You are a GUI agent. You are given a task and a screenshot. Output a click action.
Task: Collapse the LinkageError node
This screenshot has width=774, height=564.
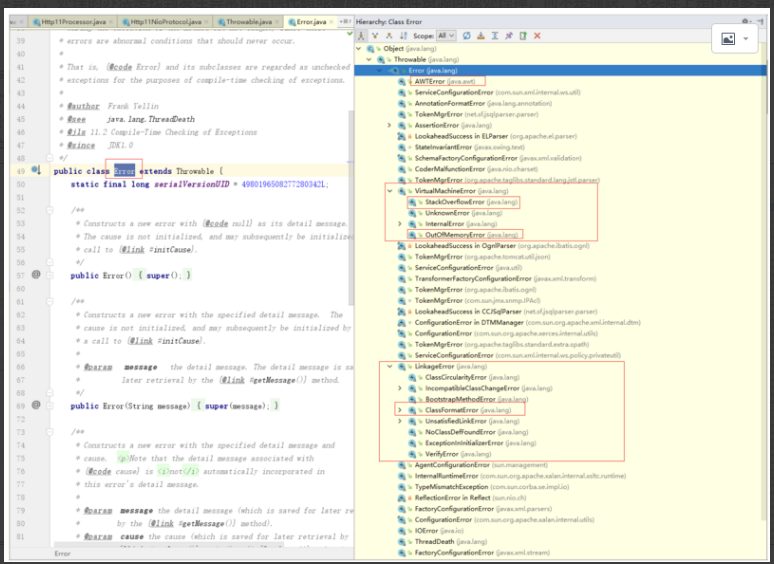tap(389, 366)
